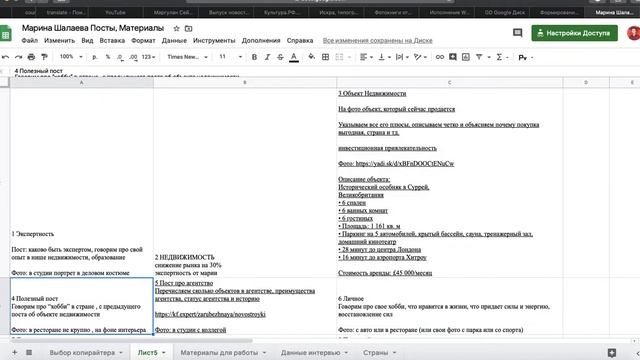The image size is (640, 360).
Task: Open the Справка menu
Action: (300, 40)
